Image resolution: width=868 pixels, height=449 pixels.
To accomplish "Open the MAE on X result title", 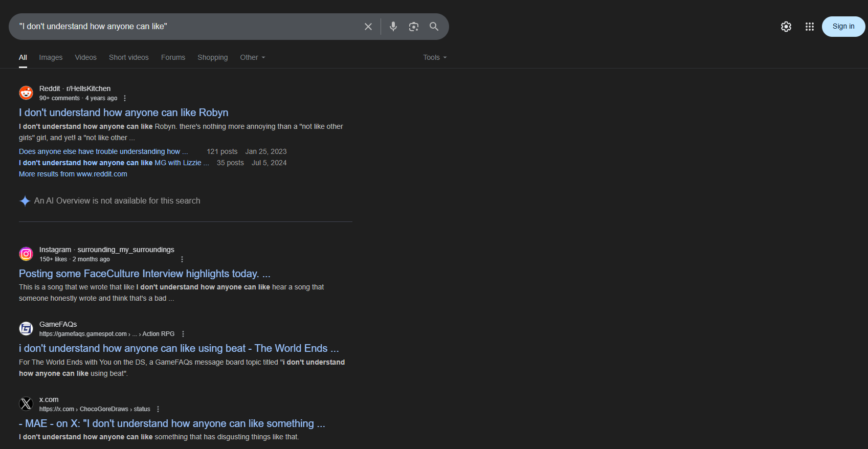I will pos(172,423).
